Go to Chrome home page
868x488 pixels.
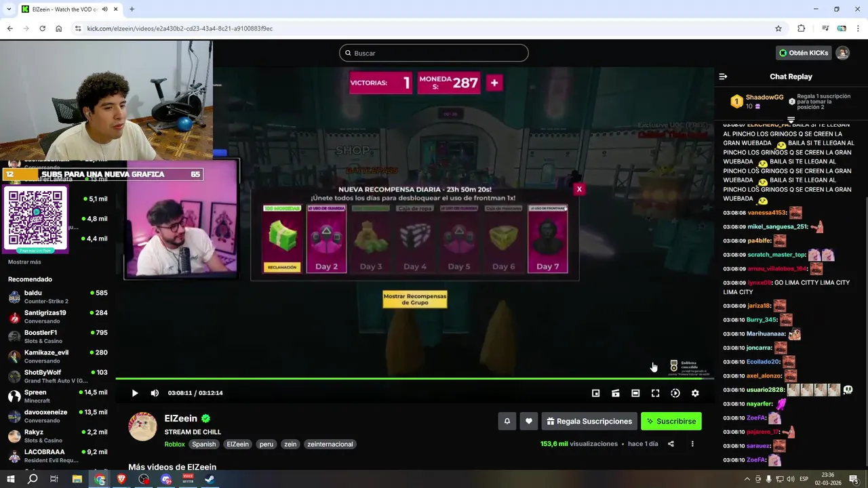pos(59,28)
